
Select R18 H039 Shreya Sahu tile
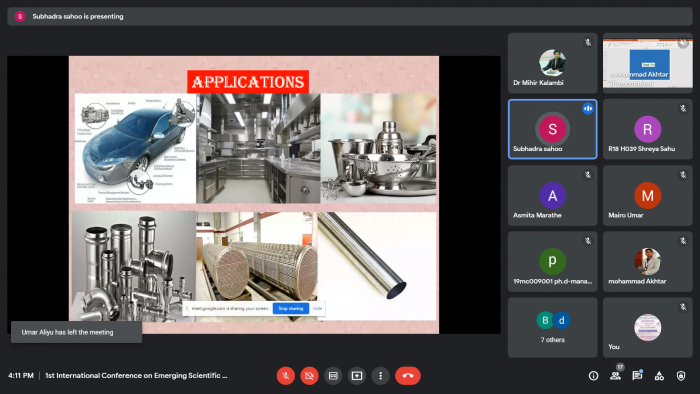coord(648,129)
